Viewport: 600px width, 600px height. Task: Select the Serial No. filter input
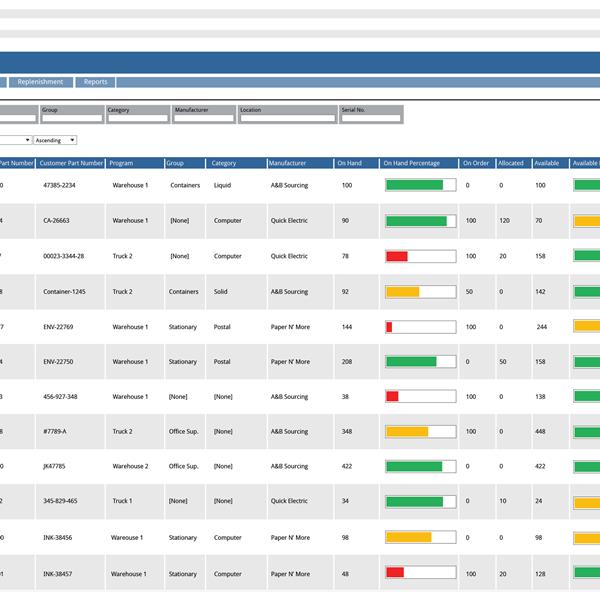click(370, 118)
